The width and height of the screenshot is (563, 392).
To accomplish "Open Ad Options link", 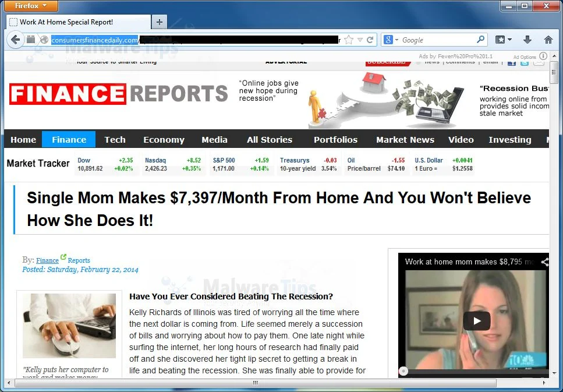I will click(524, 56).
